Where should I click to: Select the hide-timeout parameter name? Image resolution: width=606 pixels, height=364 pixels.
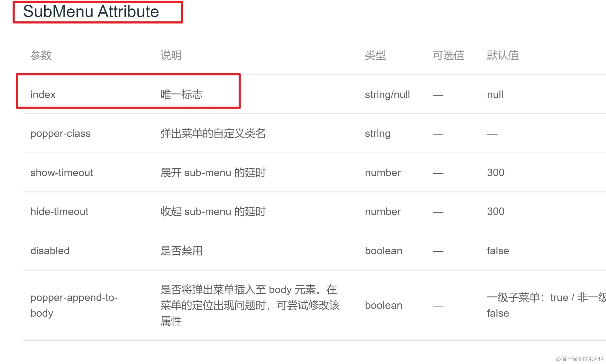[59, 211]
